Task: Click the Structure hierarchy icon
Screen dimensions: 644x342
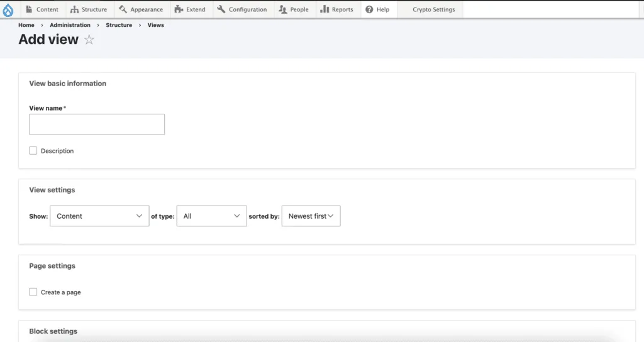Action: point(74,9)
